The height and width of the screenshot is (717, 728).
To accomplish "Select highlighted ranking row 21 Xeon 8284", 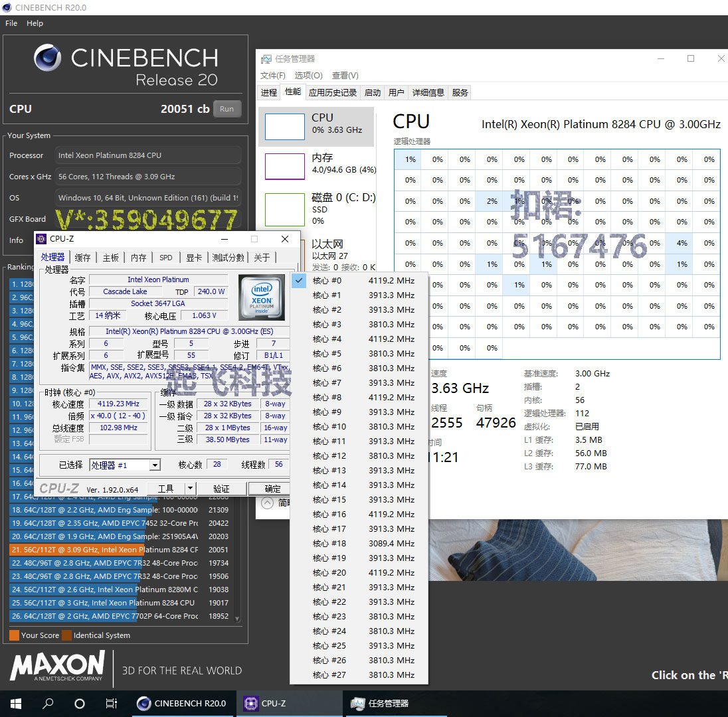I will 120,550.
